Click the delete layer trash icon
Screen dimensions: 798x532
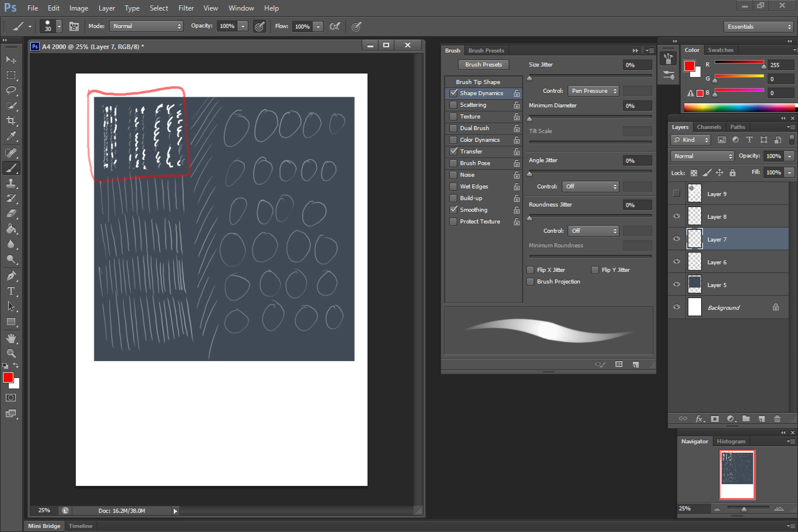[777, 419]
